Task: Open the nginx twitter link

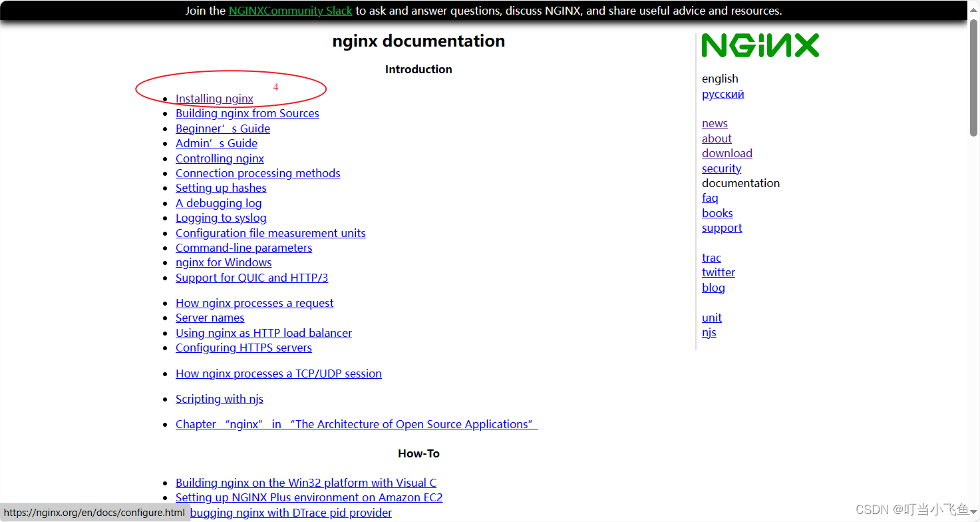Action: coord(718,272)
